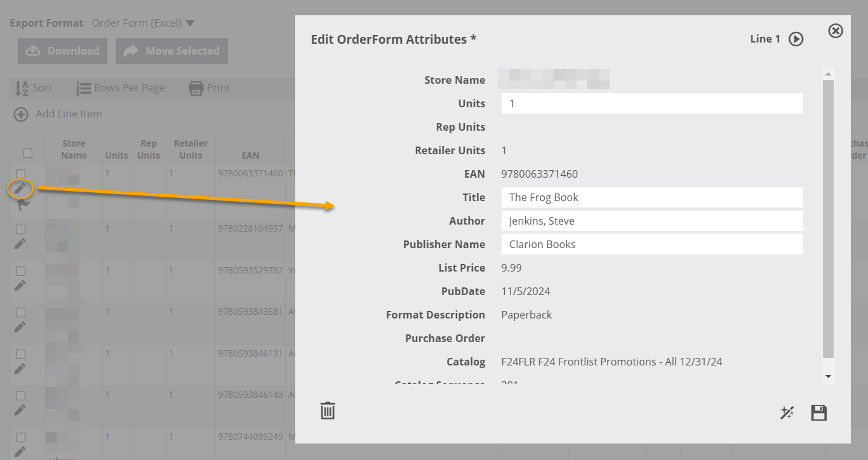The image size is (868, 460).
Task: Click the floppy disk save icon
Action: [819, 413]
